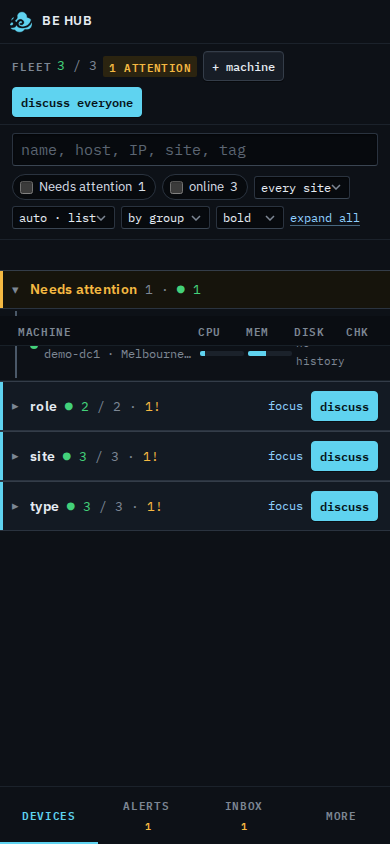
Task: Click the INBOX badge count '1'
Action: tap(244, 827)
